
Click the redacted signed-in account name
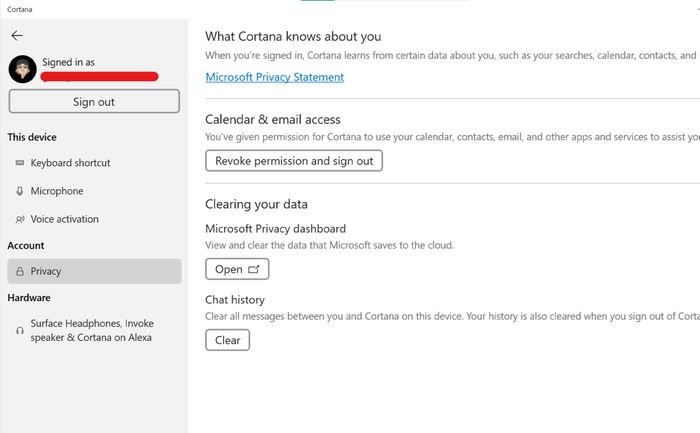click(100, 76)
